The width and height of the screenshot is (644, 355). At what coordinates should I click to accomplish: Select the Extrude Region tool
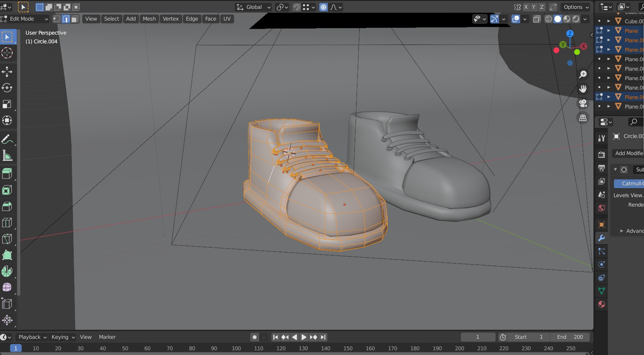[x=7, y=174]
